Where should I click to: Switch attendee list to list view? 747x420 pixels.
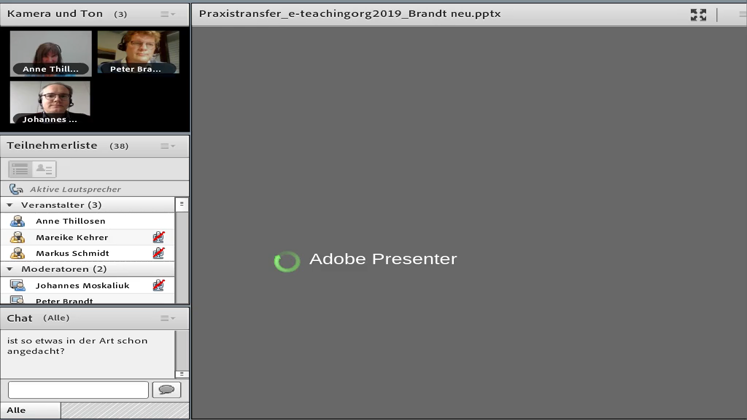coord(20,169)
